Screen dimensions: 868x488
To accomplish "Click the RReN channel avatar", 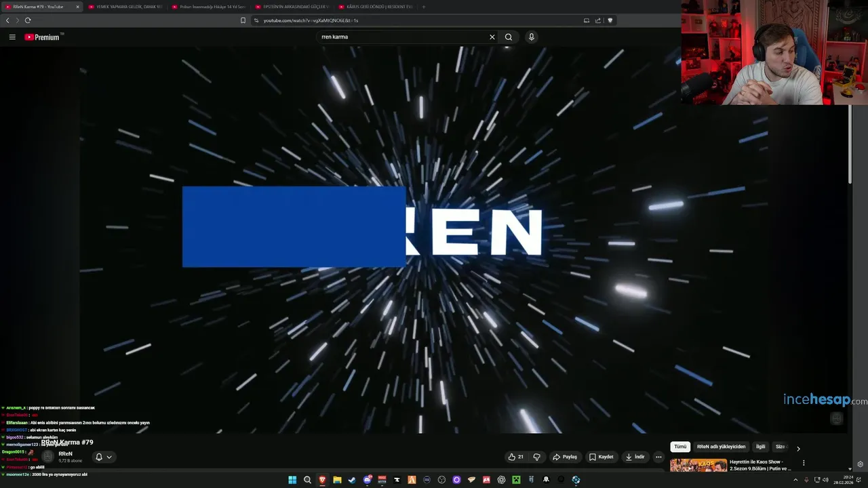I will click(48, 457).
